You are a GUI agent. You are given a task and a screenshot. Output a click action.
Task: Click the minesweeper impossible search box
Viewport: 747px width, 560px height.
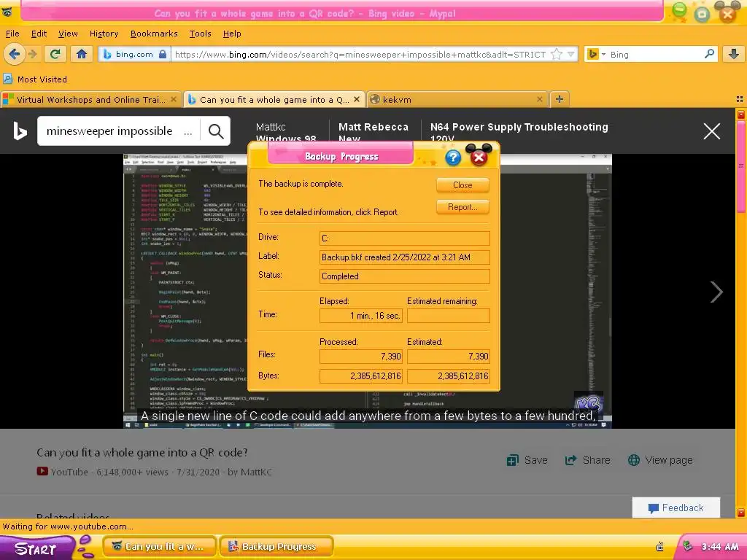click(119, 131)
